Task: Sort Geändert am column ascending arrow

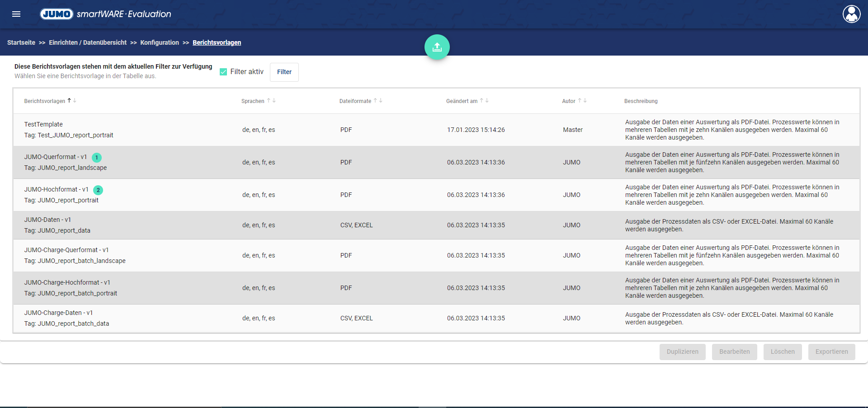Action: (481, 101)
